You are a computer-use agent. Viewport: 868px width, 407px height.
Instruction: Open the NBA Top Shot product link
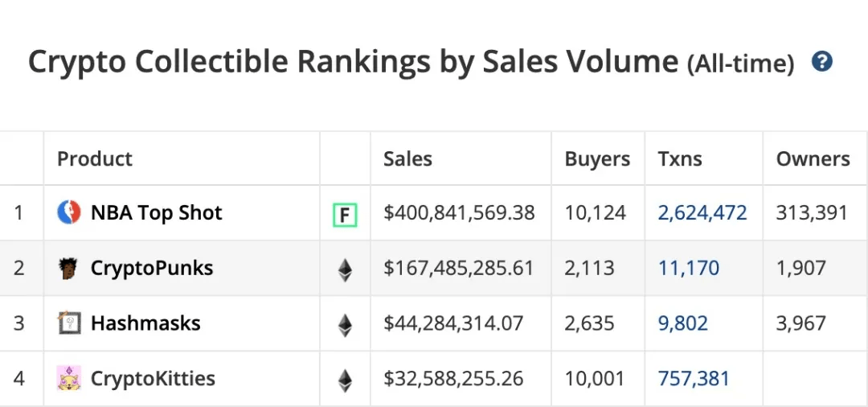pyautogui.click(x=156, y=213)
